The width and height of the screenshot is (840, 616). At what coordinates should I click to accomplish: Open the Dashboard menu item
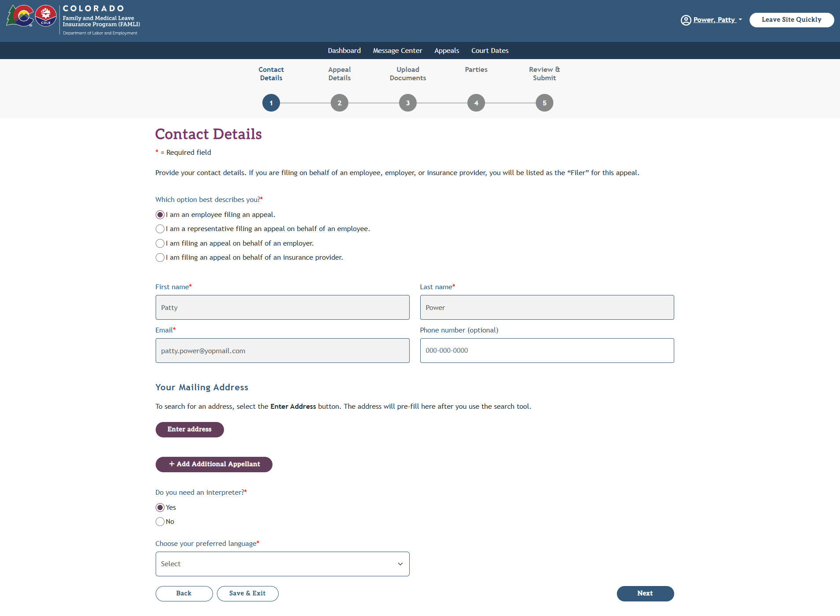(x=344, y=51)
